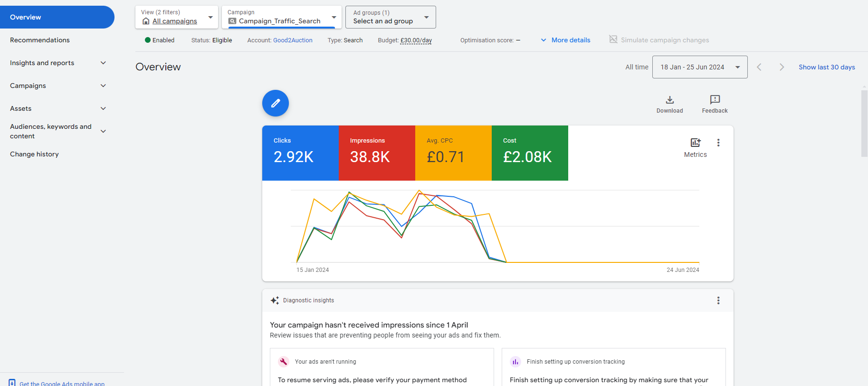Image resolution: width=868 pixels, height=386 pixels.
Task: Expand Insights and reports menu
Action: pyautogui.click(x=57, y=63)
